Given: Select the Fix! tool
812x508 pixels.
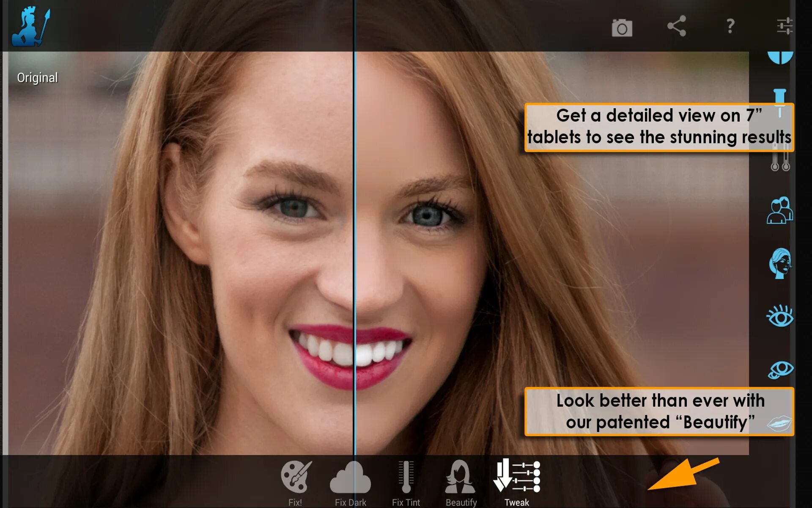Looking at the screenshot, I should pos(295,480).
